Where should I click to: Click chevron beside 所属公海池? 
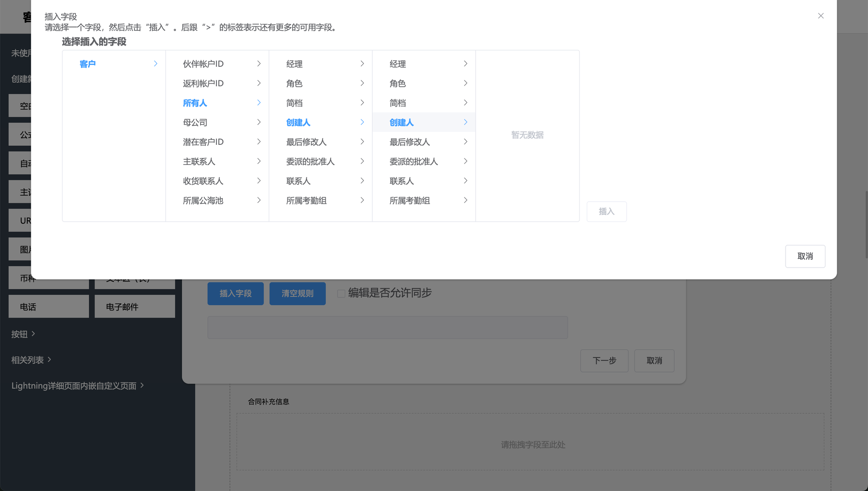pos(259,200)
